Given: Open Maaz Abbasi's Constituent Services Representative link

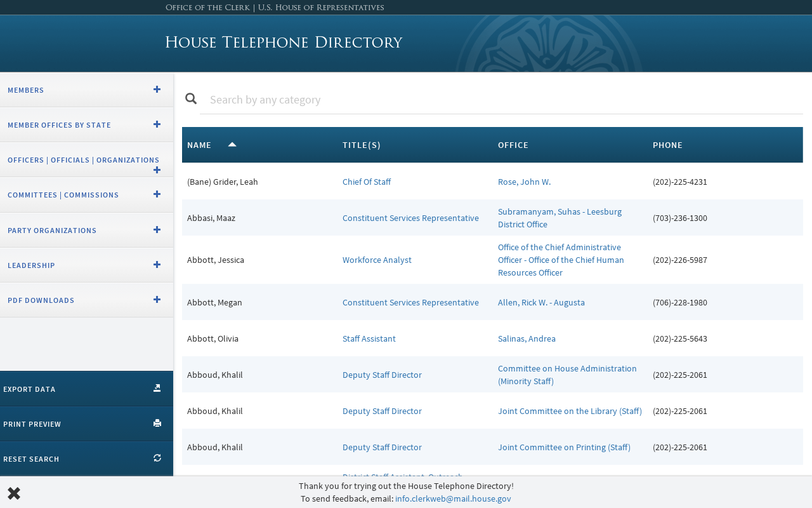Looking at the screenshot, I should point(410,218).
